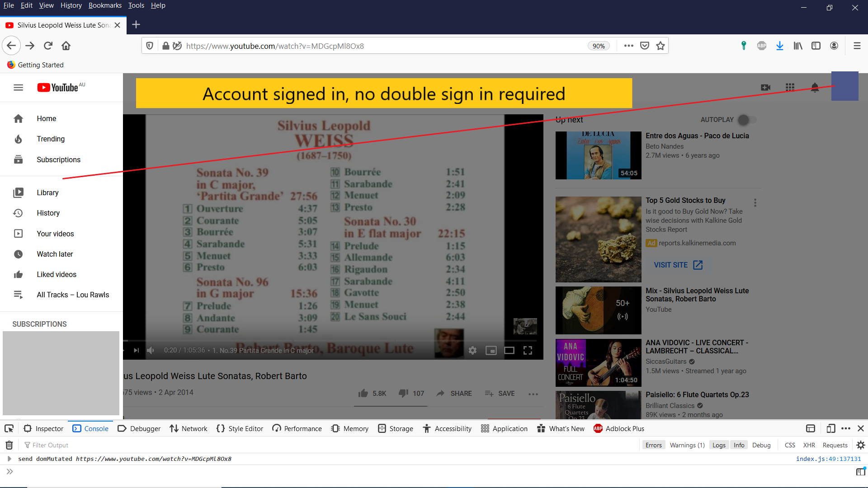868x488 pixels.
Task: Open video player settings gear
Action: click(x=472, y=350)
